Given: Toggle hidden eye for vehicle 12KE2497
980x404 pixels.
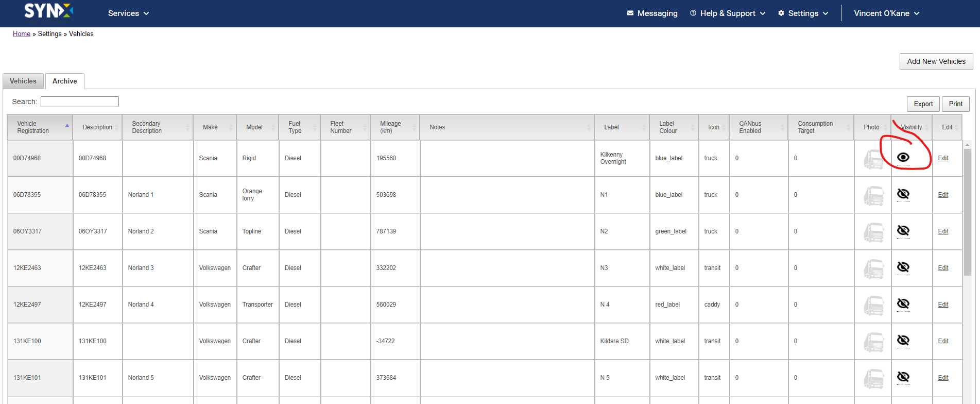Looking at the screenshot, I should 903,304.
